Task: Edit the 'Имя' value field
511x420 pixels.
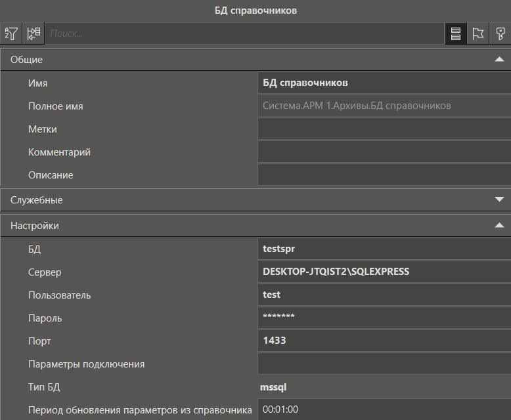Action: click(x=384, y=83)
